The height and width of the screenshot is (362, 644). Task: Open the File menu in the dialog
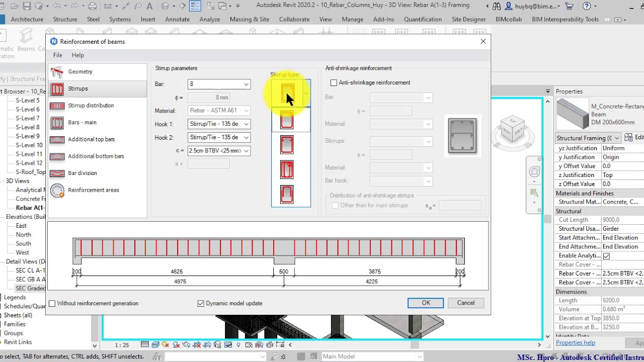tap(58, 55)
